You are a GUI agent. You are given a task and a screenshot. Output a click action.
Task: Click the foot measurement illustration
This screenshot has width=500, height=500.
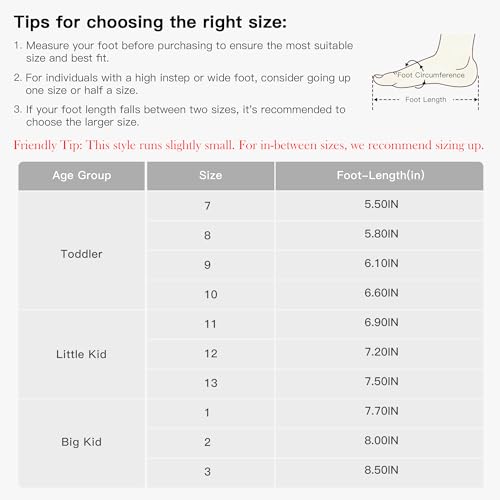(x=426, y=72)
